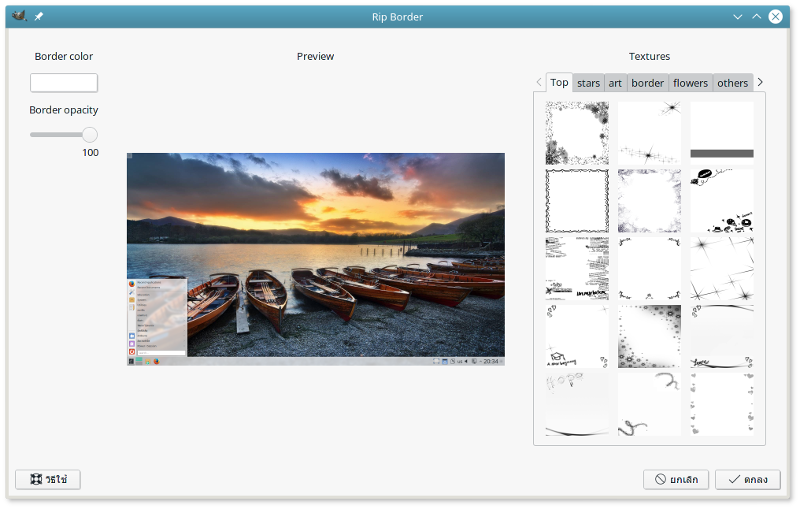The width and height of the screenshot is (800, 509).
Task: Click the minimize window chevron
Action: [738, 17]
